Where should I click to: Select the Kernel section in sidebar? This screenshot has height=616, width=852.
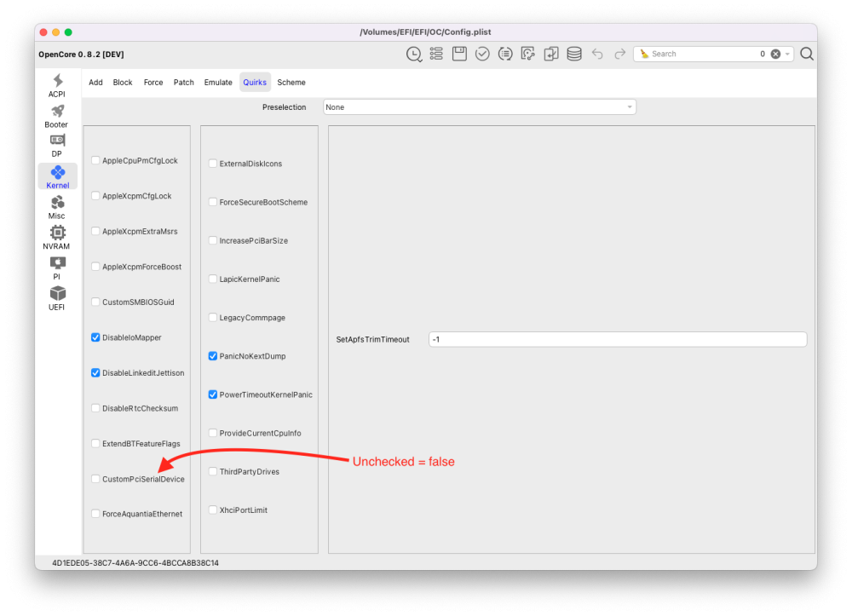click(58, 177)
